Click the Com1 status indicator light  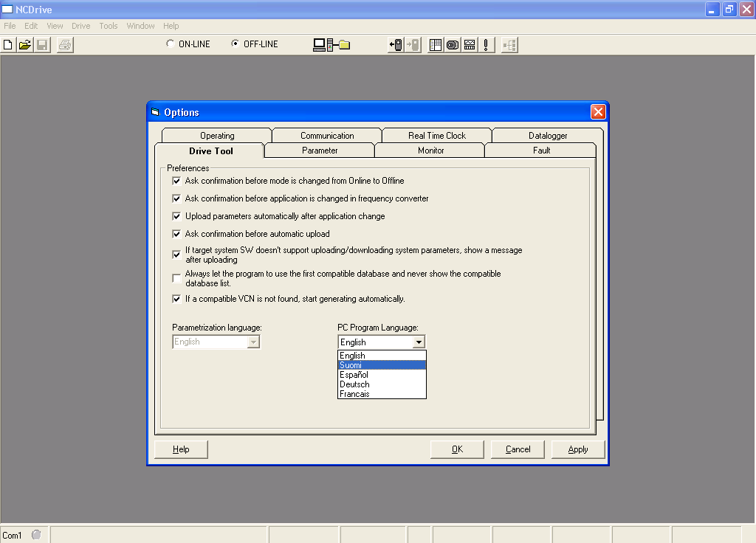36,534
